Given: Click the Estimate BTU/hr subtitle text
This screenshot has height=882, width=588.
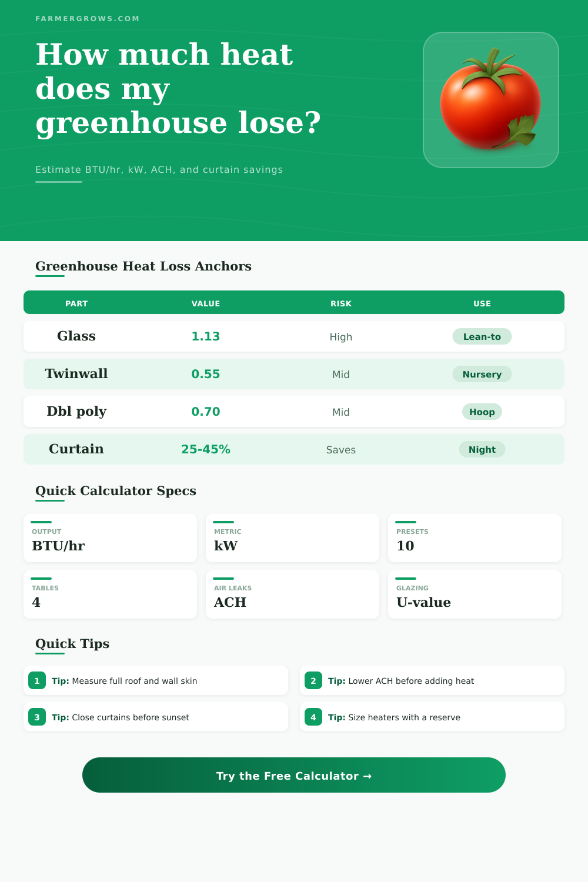Looking at the screenshot, I should click(159, 169).
